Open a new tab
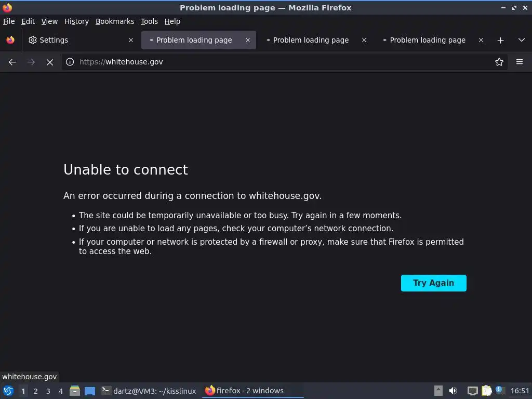 [x=500, y=41]
